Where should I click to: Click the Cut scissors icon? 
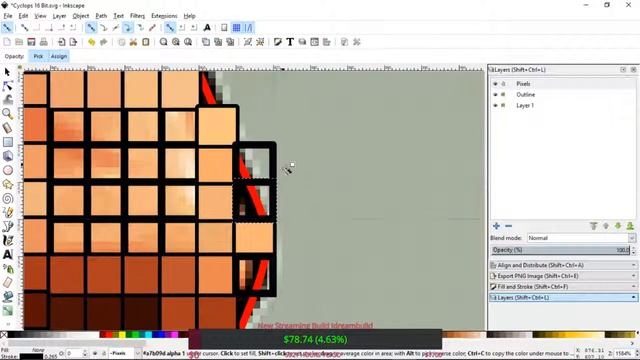tap(133, 42)
